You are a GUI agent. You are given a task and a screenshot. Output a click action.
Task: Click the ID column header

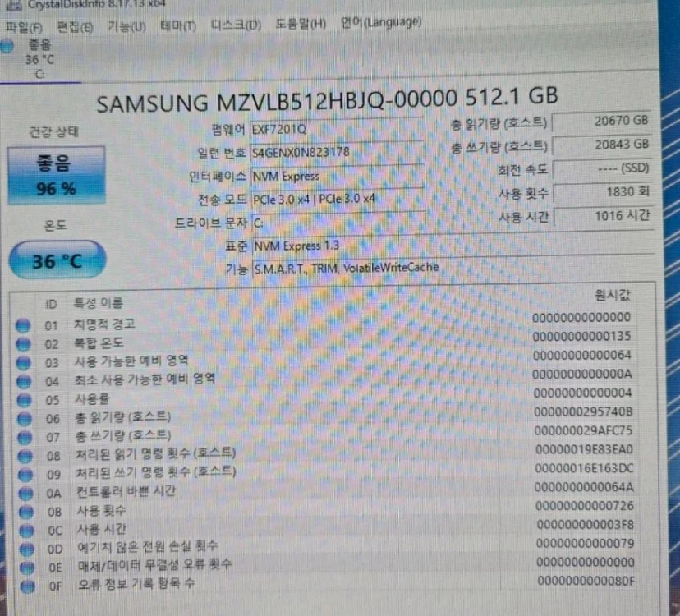click(x=51, y=304)
